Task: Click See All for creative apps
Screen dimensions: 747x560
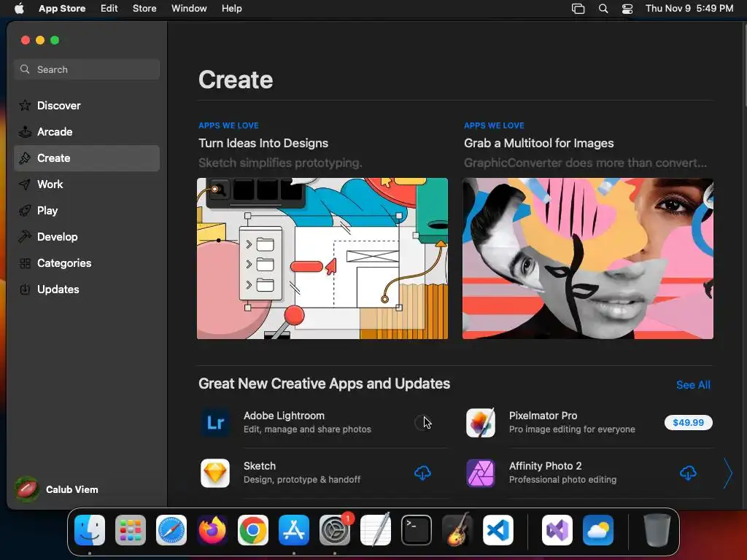Action: [693, 385]
